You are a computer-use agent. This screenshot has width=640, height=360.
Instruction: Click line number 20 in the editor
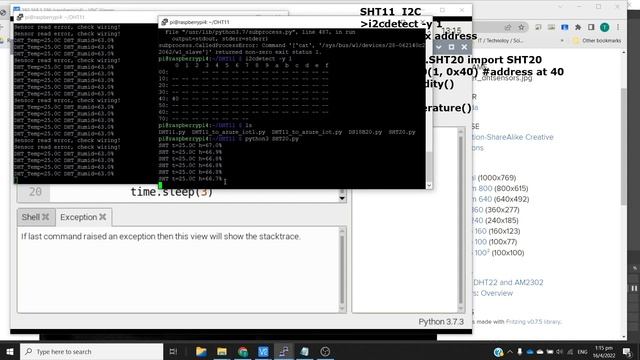35,192
